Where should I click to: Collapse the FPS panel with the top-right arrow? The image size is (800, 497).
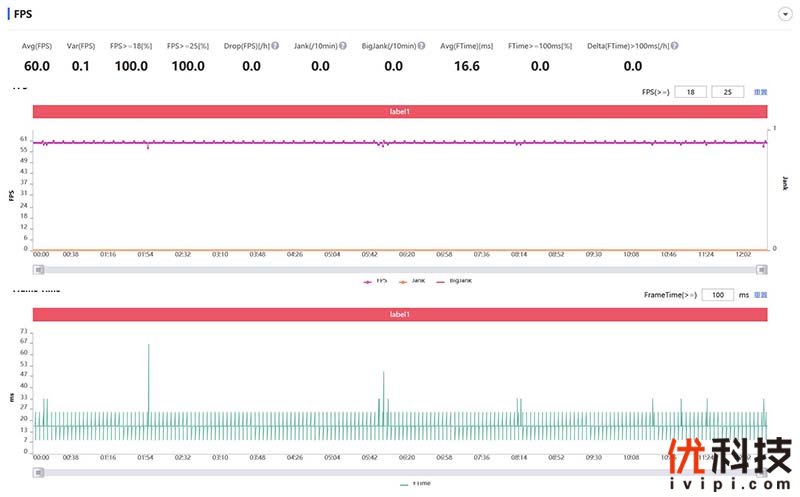tap(785, 15)
